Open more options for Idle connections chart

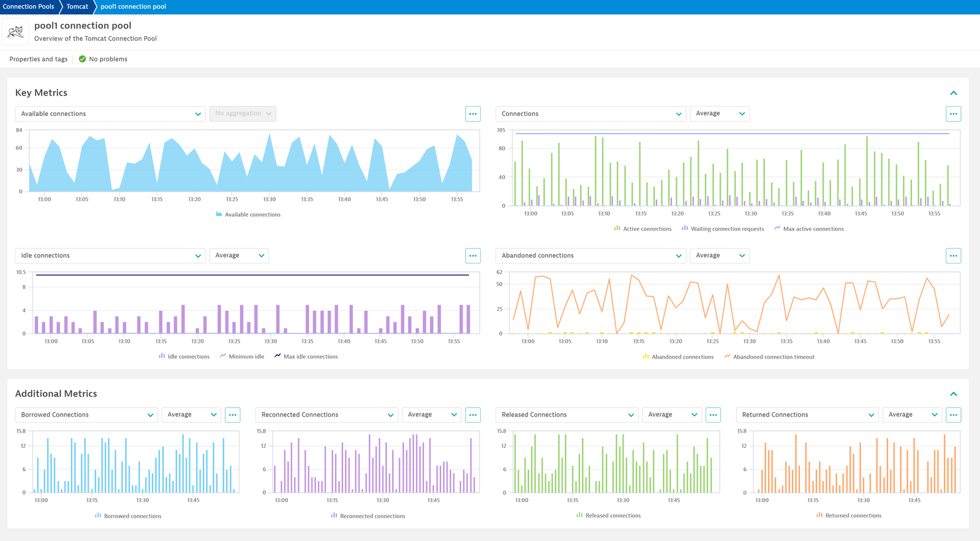click(x=473, y=255)
